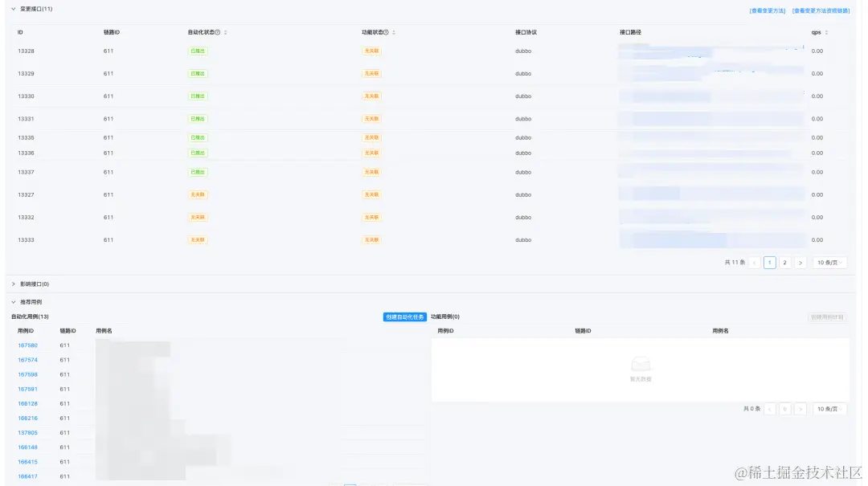
Task: Select ID cell 13330
Action: tap(26, 96)
